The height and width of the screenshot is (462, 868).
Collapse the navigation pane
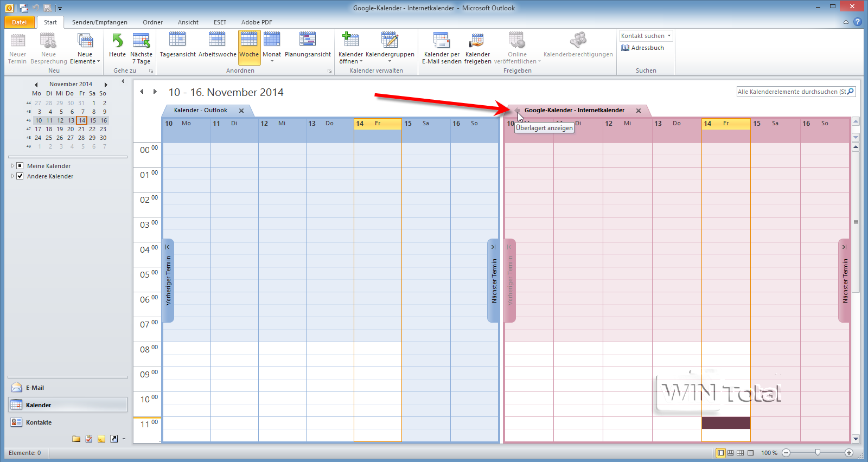123,81
